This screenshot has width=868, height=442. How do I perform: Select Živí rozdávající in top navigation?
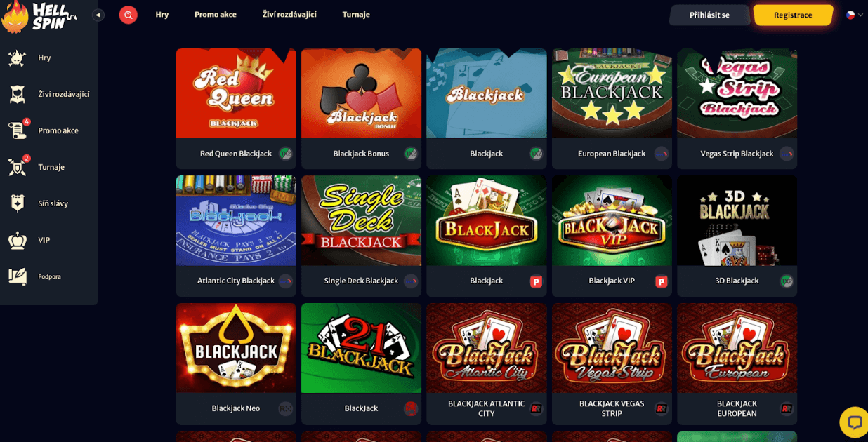pyautogui.click(x=289, y=15)
